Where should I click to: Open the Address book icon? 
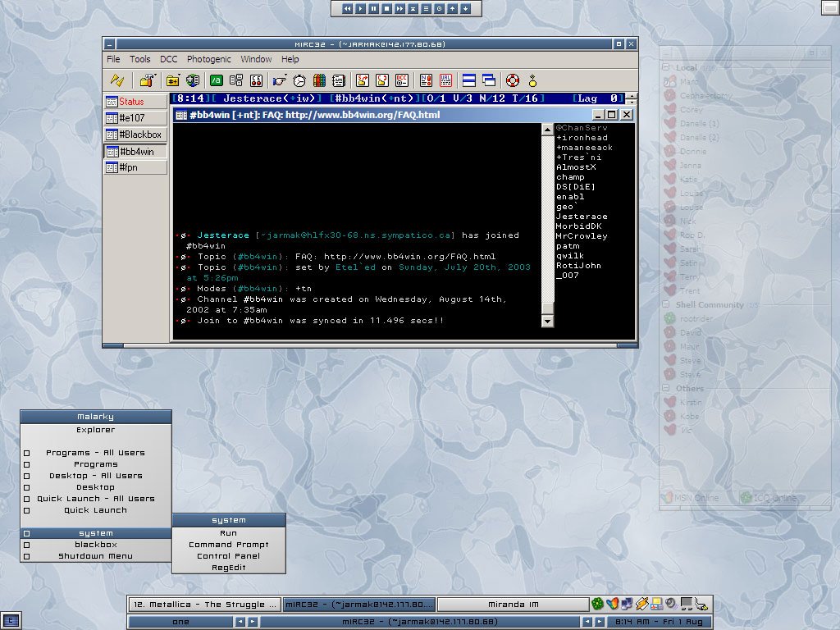coord(339,81)
